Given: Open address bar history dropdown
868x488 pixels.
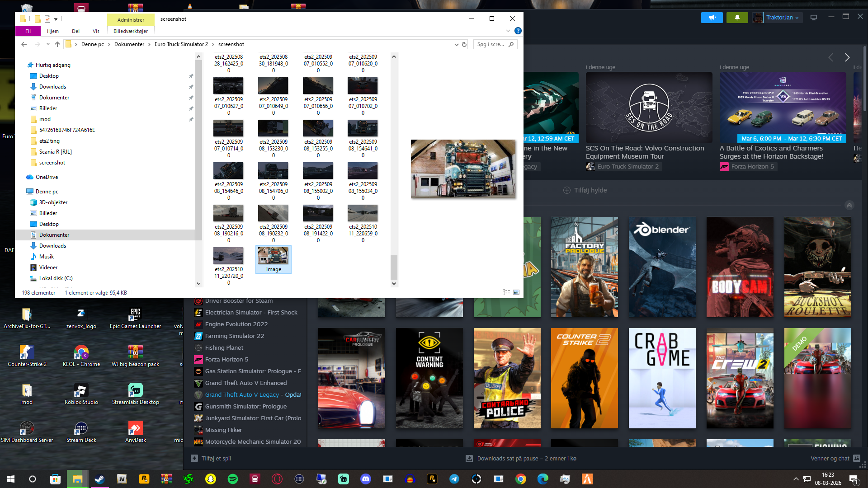Looking at the screenshot, I should tap(456, 44).
